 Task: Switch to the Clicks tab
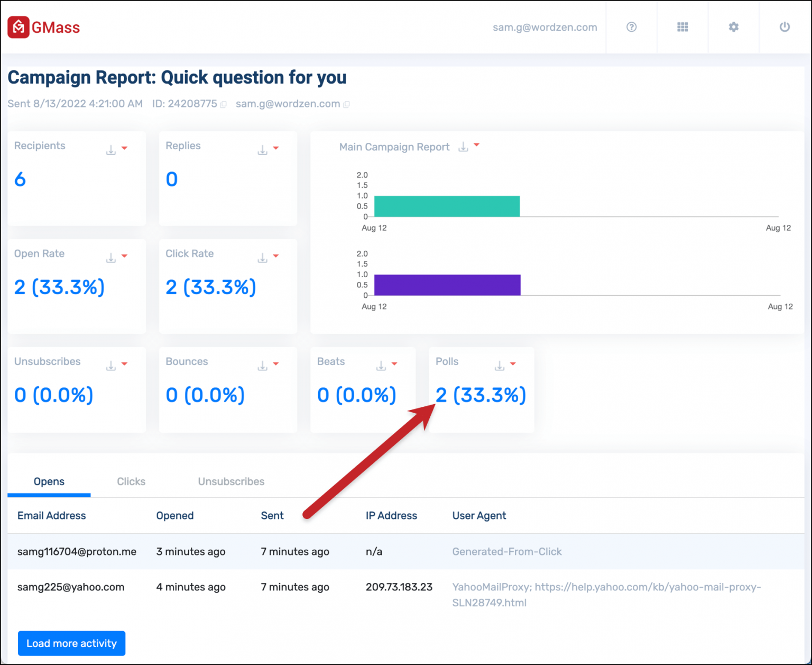pos(131,481)
